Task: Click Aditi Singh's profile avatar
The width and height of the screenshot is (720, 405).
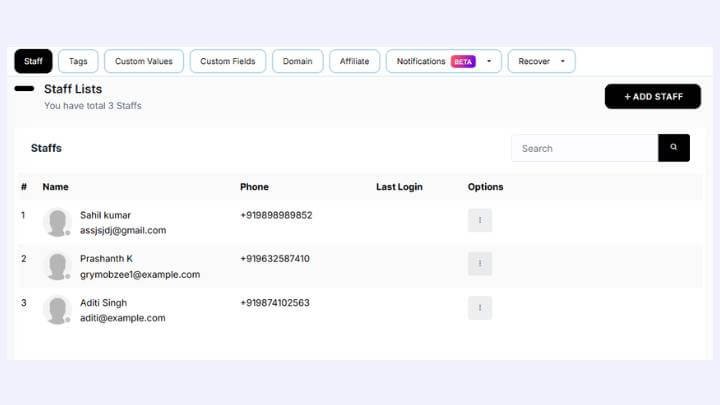Action: pos(58,310)
